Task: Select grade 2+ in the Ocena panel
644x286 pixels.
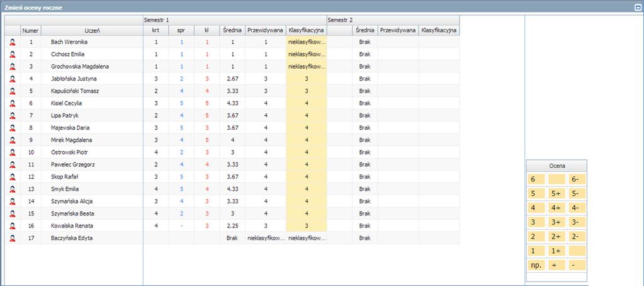Action: click(x=556, y=236)
